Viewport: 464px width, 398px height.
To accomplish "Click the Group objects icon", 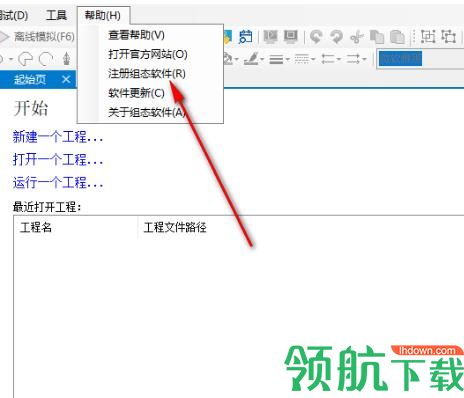I will (x=428, y=36).
